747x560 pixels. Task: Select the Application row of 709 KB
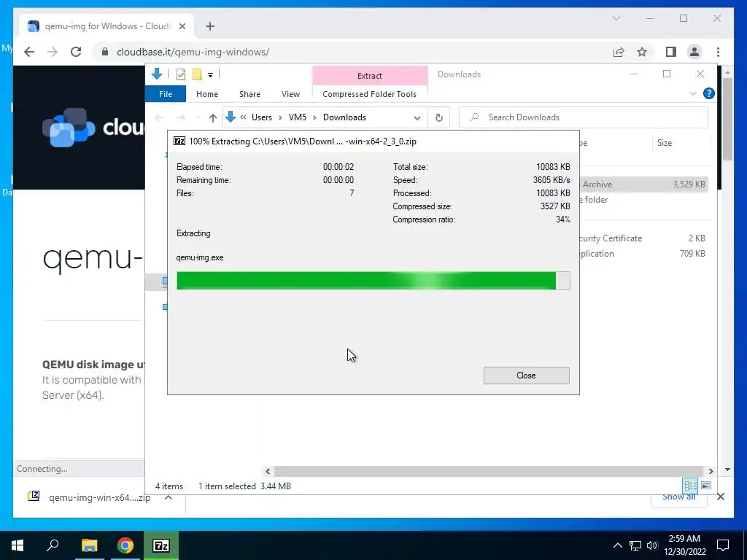pos(643,253)
